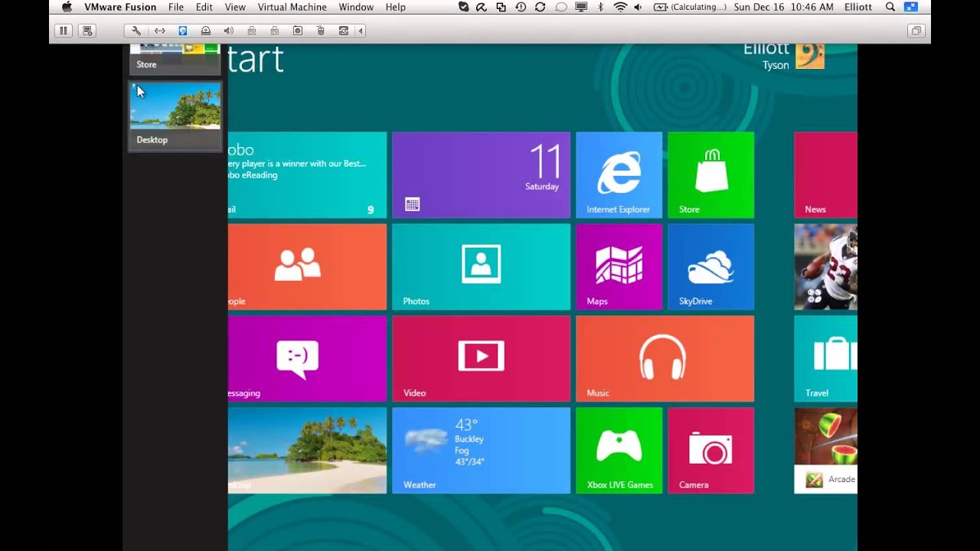Open the Apple menu
Screen dimensions: 980x551
tap(67, 7)
